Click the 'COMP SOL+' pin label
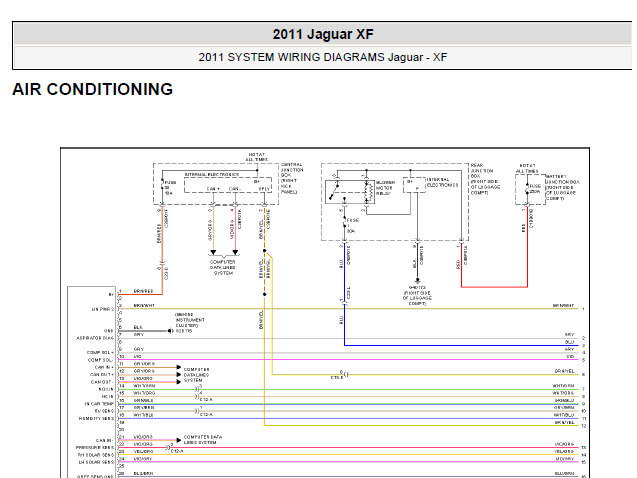 (100, 353)
